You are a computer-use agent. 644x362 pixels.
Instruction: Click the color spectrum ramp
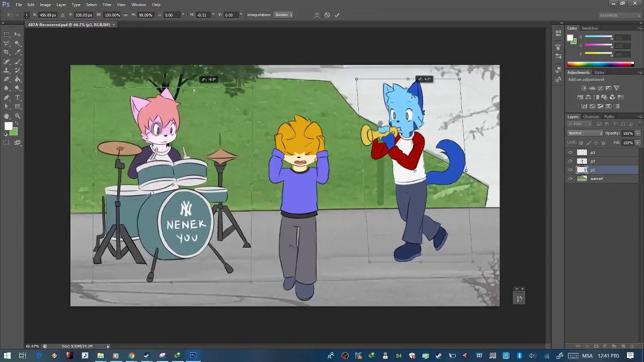pyautogui.click(x=600, y=64)
